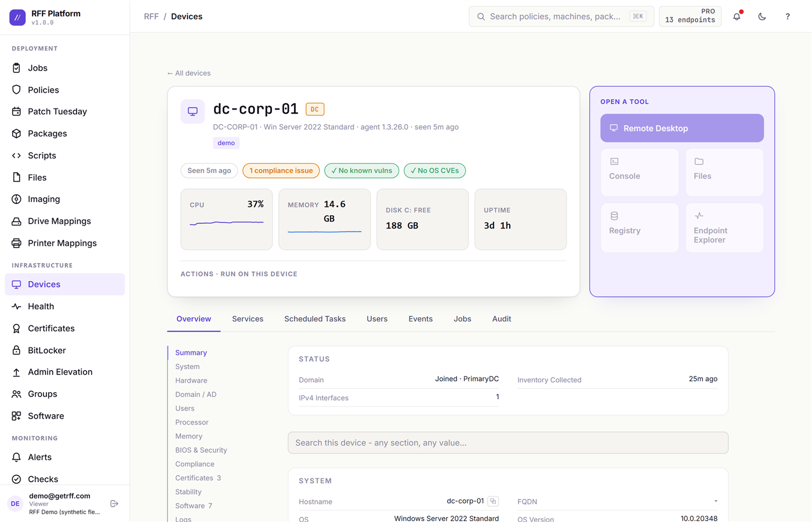Open Endpoint Explorer tool tile
This screenshot has height=522, width=812.
pos(724,227)
